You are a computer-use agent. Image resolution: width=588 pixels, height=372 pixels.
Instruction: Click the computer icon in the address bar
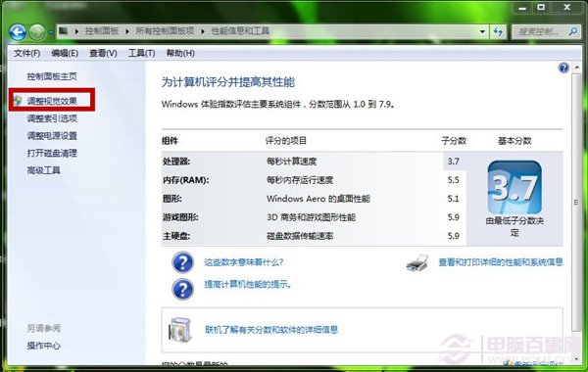(x=64, y=30)
